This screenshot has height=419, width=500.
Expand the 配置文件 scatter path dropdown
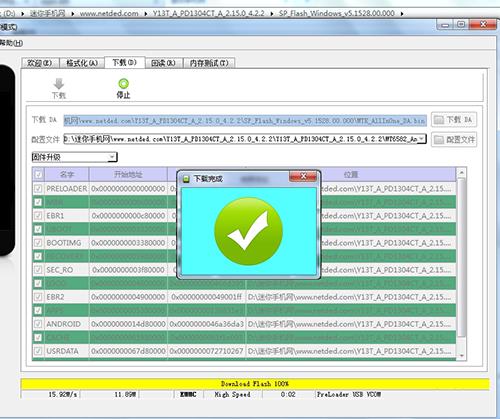422,139
